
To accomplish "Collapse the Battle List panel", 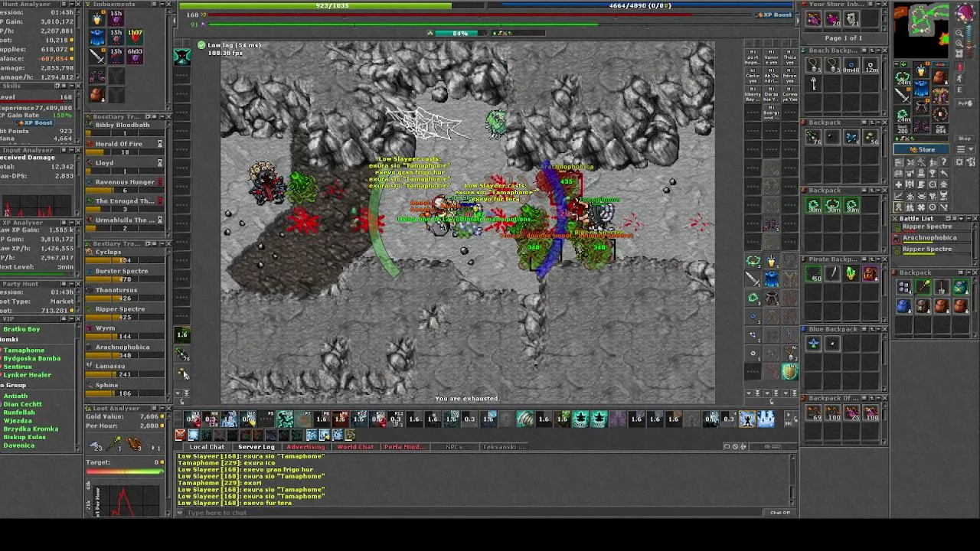I will point(967,219).
